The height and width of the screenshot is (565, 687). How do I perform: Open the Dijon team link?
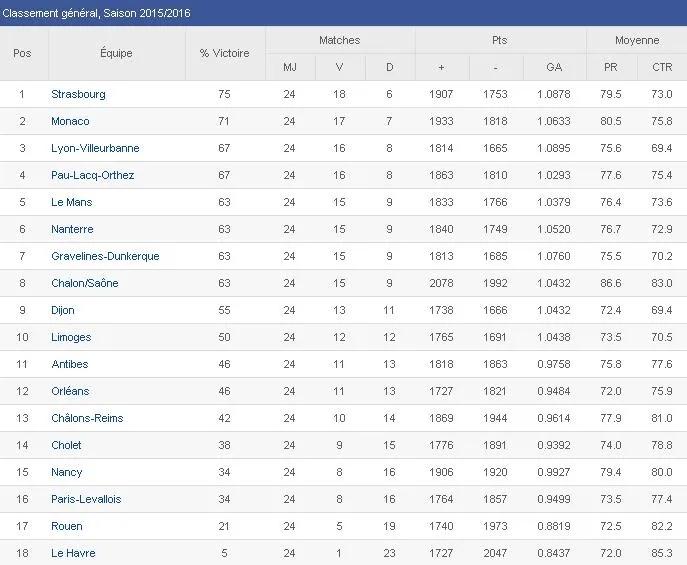[62, 310]
